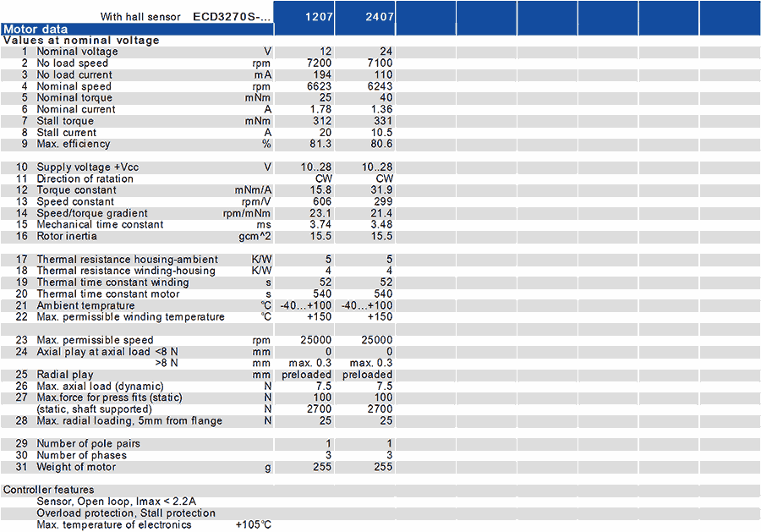Click Thermal resistance housing-ambient label
The width and height of the screenshot is (761, 532).
[x=127, y=260]
